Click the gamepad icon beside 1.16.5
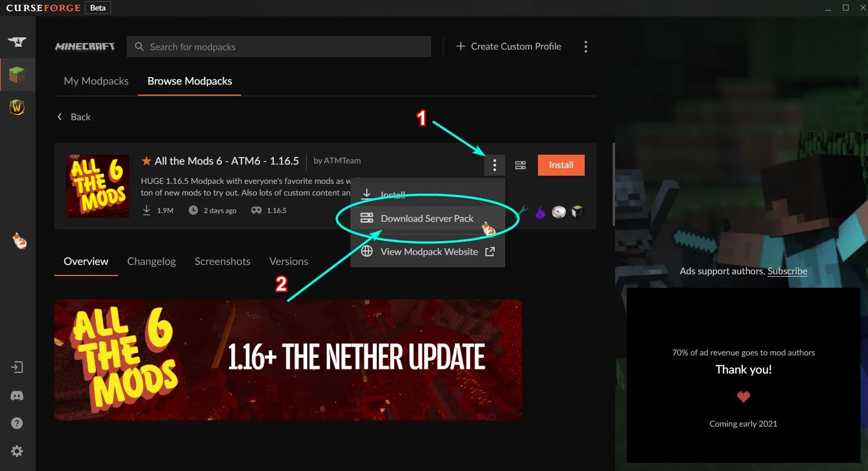Image resolution: width=868 pixels, height=471 pixels. [x=256, y=210]
